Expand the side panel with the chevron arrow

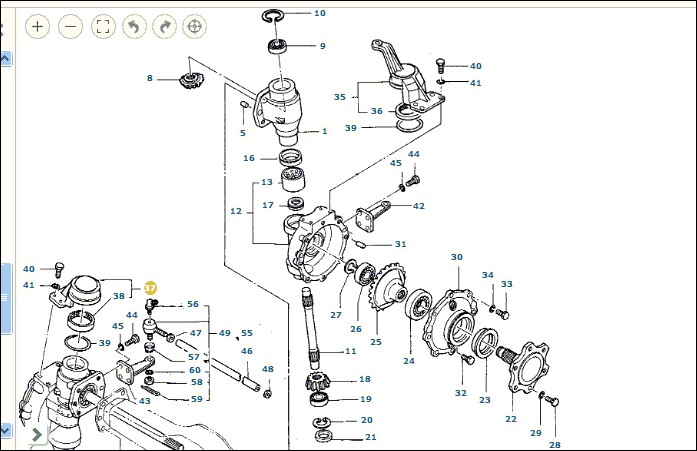(x=37, y=434)
